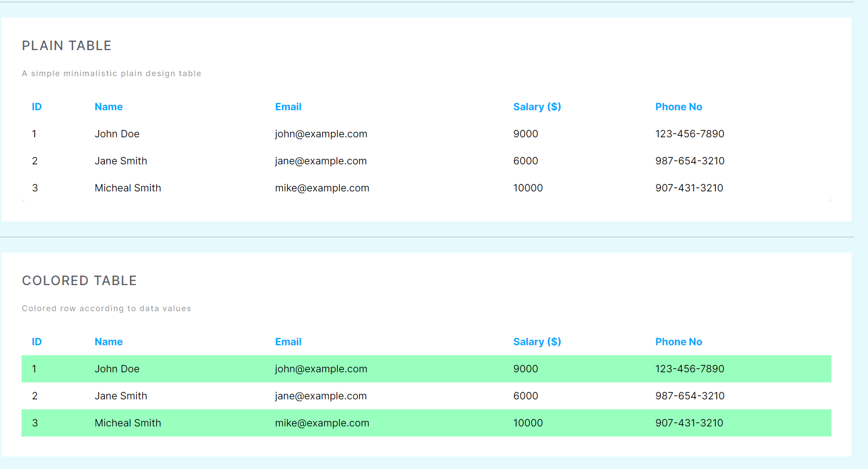Click john@example.com in the Plain Table
868x469 pixels.
[x=321, y=134]
